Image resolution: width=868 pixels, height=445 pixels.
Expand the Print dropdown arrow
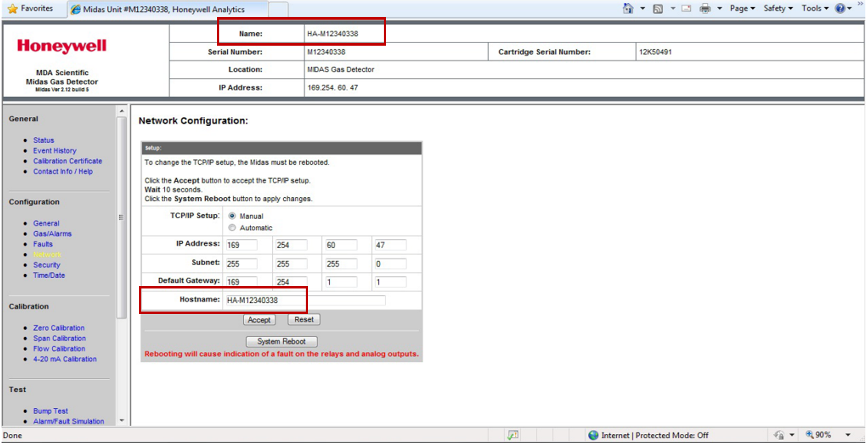pyautogui.click(x=720, y=8)
